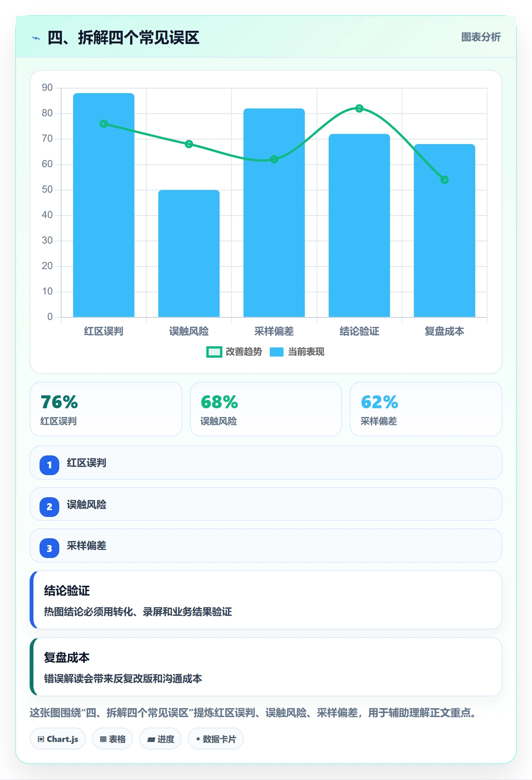Select the 进度 tag chip

point(160,739)
